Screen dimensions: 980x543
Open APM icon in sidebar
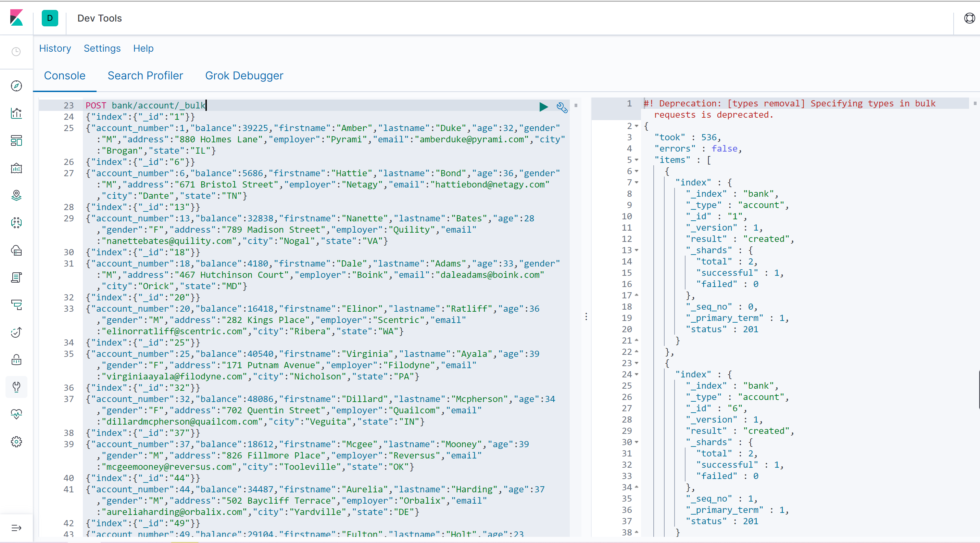pos(16,305)
